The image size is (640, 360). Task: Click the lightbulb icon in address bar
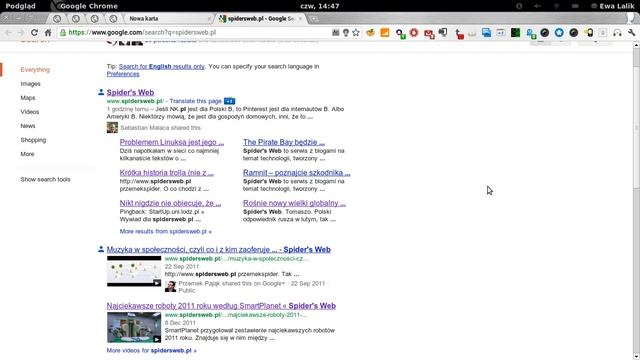(x=346, y=33)
